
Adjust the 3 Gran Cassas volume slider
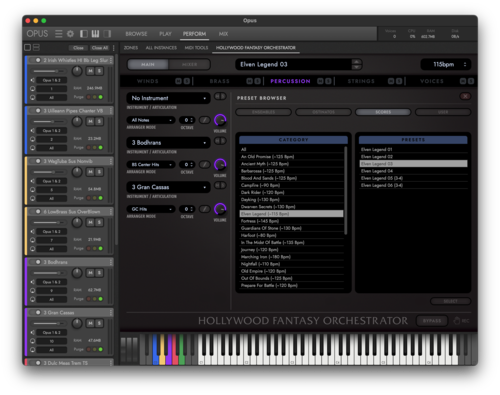49,323
